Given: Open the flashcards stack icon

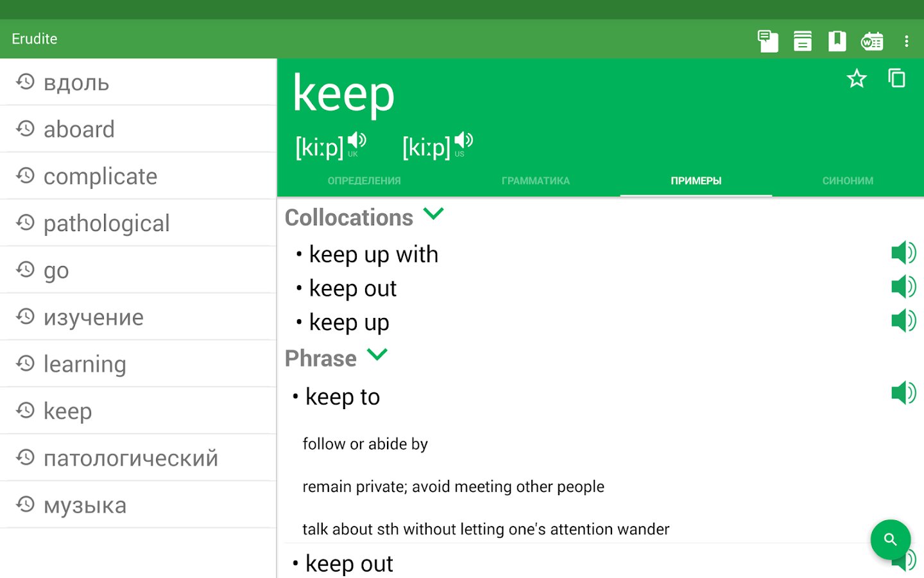Looking at the screenshot, I should point(802,41).
